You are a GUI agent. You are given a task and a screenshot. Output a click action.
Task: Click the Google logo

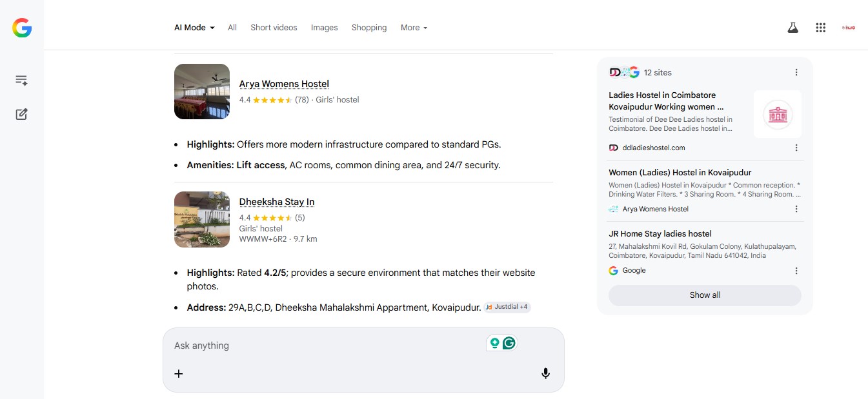tap(22, 28)
